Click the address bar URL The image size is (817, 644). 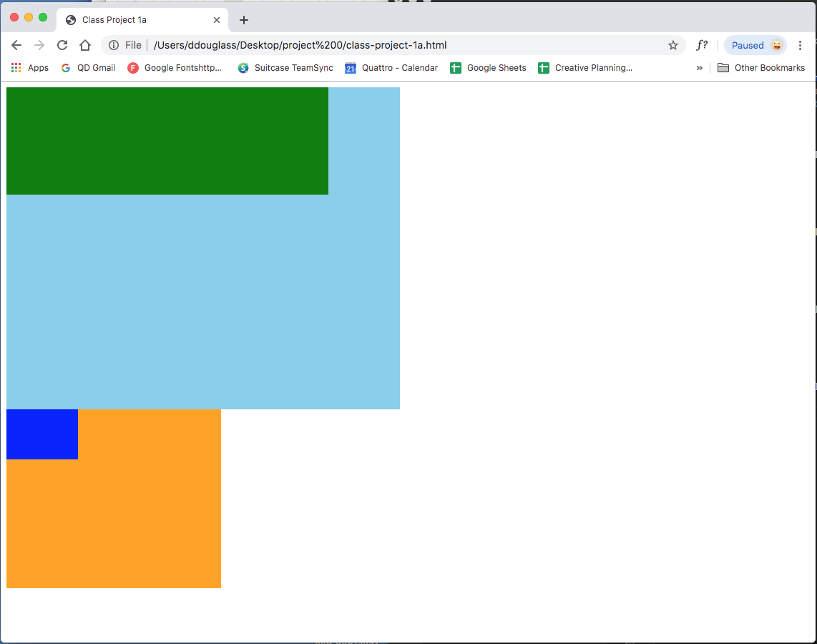point(300,45)
